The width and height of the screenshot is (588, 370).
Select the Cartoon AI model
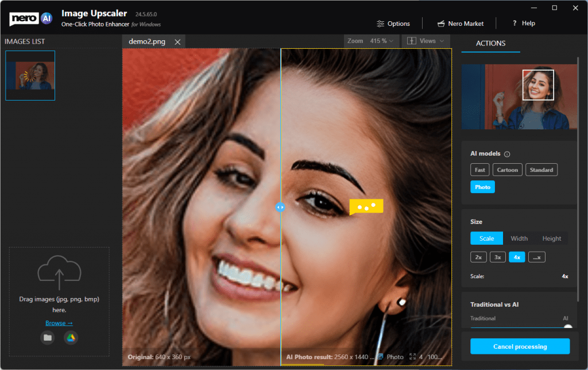(x=507, y=170)
